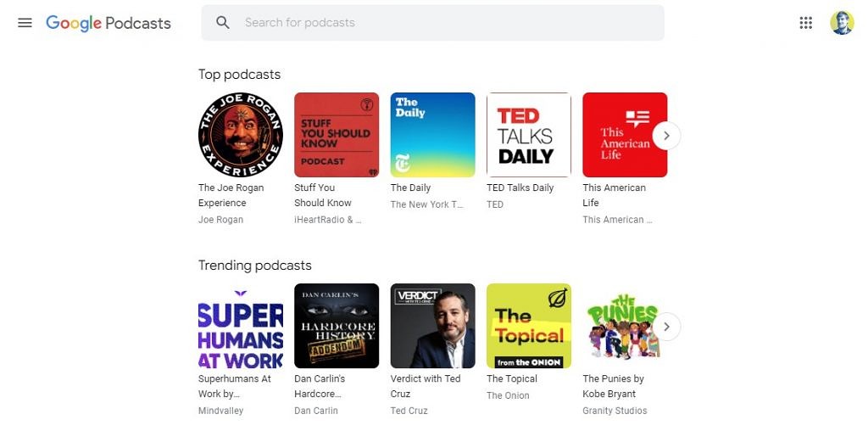868x448 pixels.
Task: Open TED Talks Daily podcast artwork
Action: 529,135
